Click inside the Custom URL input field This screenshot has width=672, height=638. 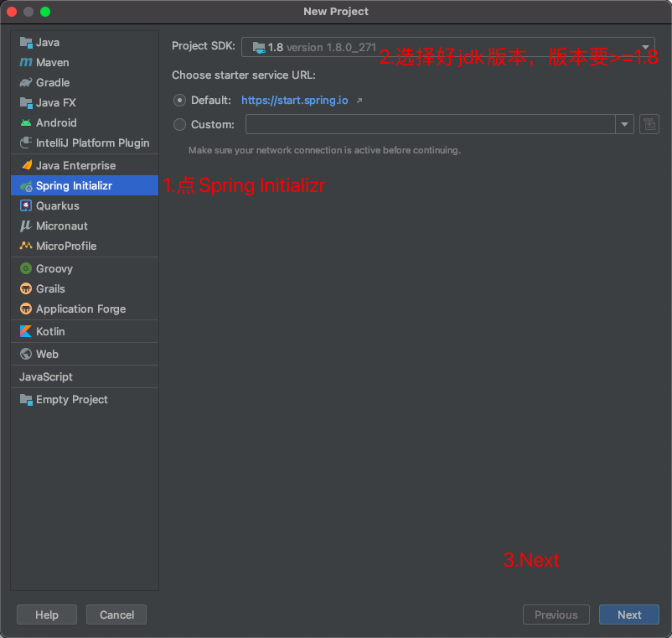[431, 124]
